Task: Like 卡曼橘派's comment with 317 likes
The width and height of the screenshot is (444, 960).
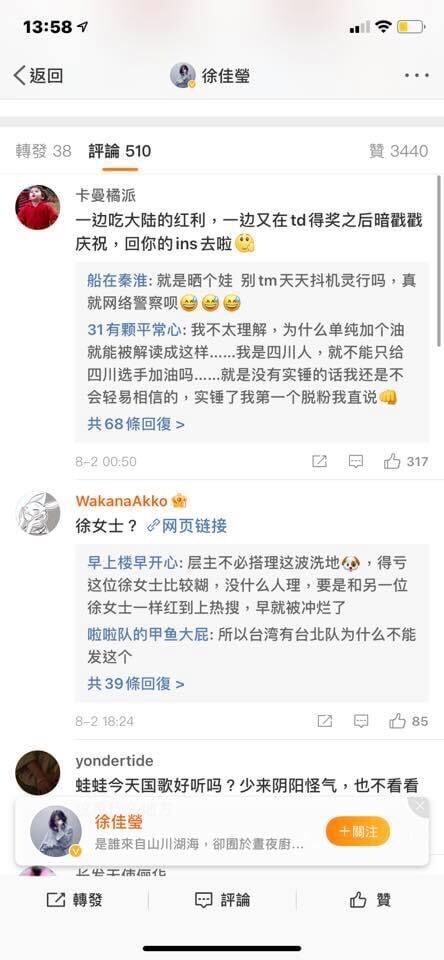Action: (406, 462)
